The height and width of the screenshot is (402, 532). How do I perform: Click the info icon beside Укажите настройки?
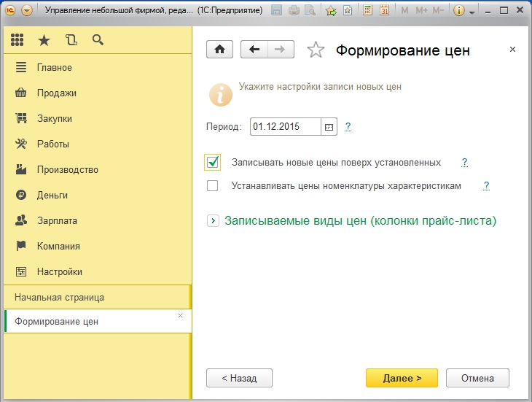[221, 95]
